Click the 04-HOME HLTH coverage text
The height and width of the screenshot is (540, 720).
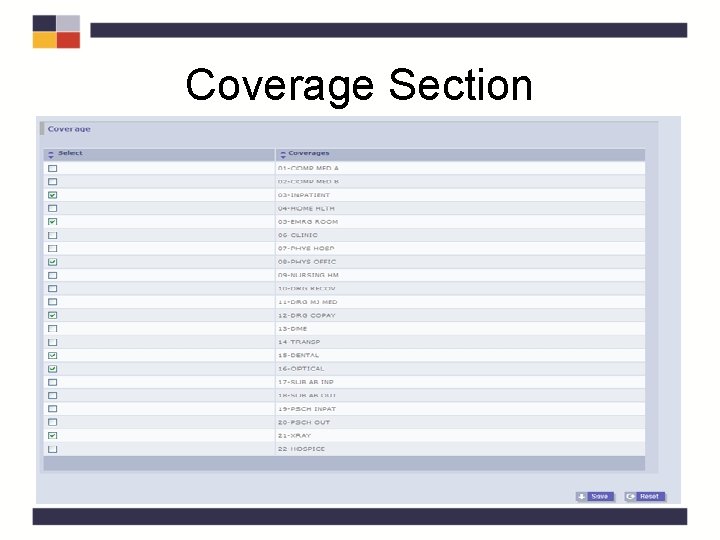(306, 208)
